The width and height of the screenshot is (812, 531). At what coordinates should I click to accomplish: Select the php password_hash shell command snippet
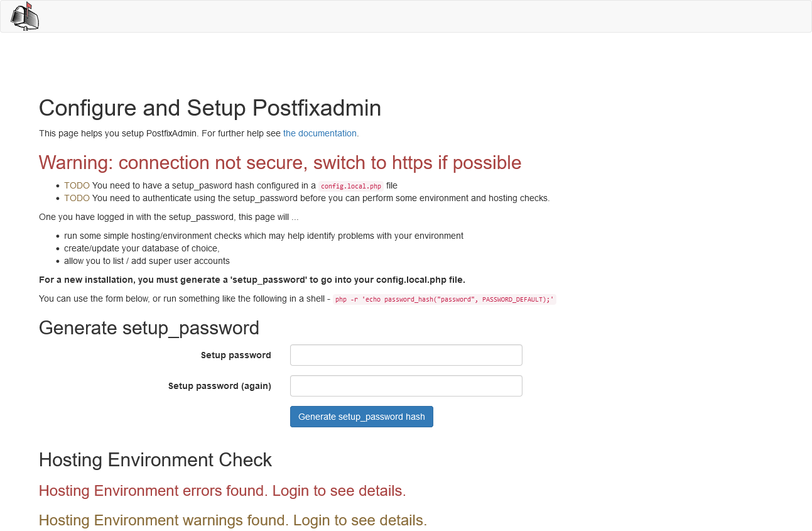coord(444,299)
